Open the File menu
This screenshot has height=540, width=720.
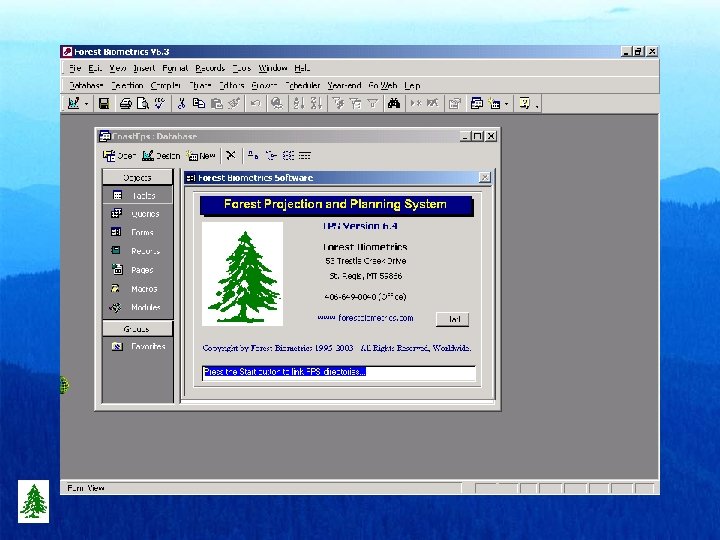coord(75,68)
